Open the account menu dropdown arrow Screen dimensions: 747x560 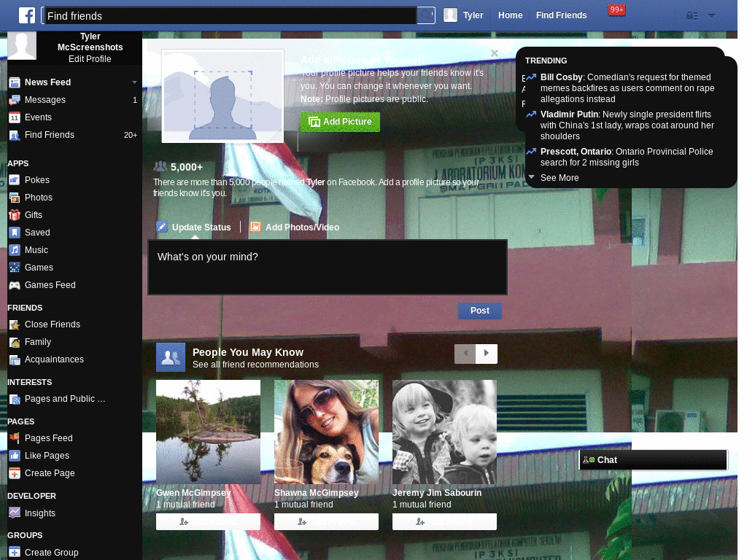pos(712,15)
